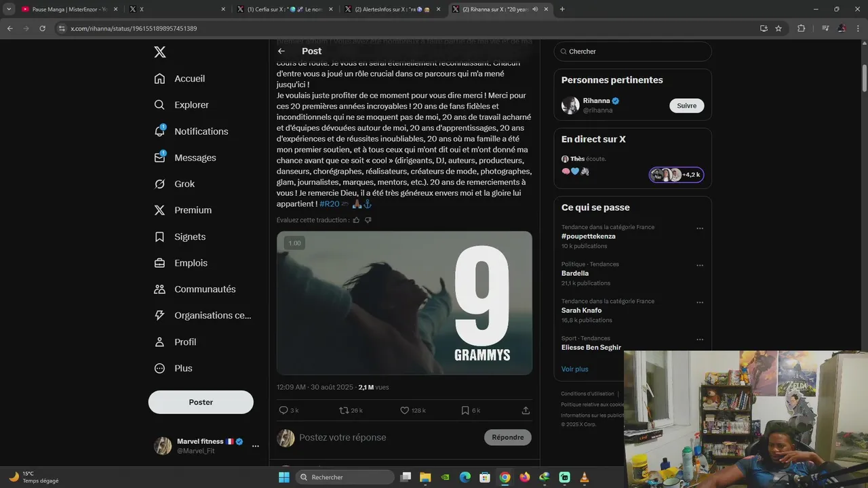868x488 pixels.
Task: Open more options for #poupettekenza trend
Action: [x=700, y=228]
